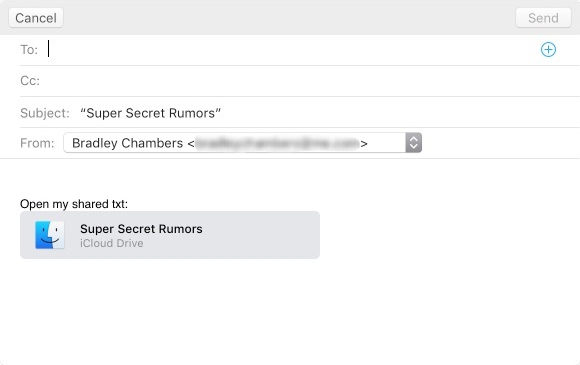
Task: Click the "Cc:" label
Action: point(30,81)
